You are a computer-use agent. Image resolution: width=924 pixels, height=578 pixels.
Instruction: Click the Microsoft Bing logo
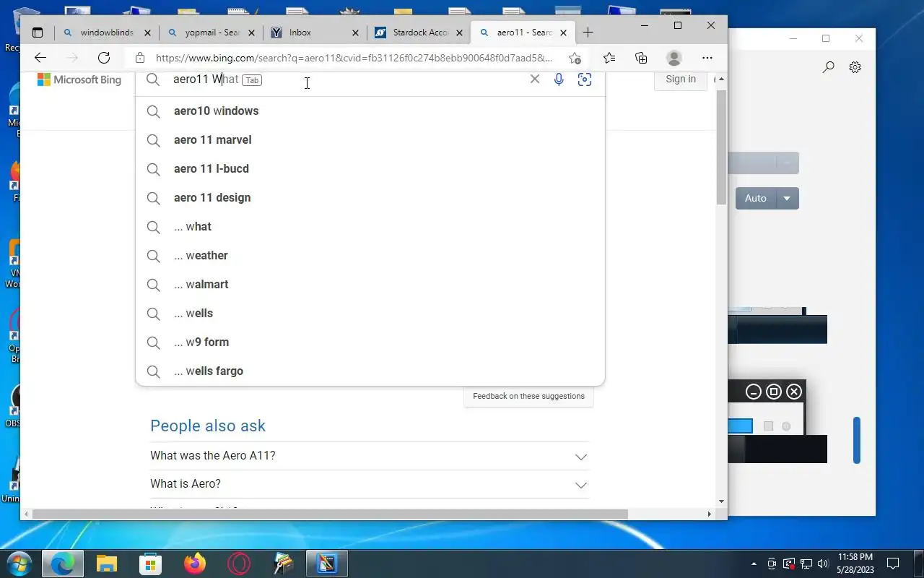pos(79,79)
